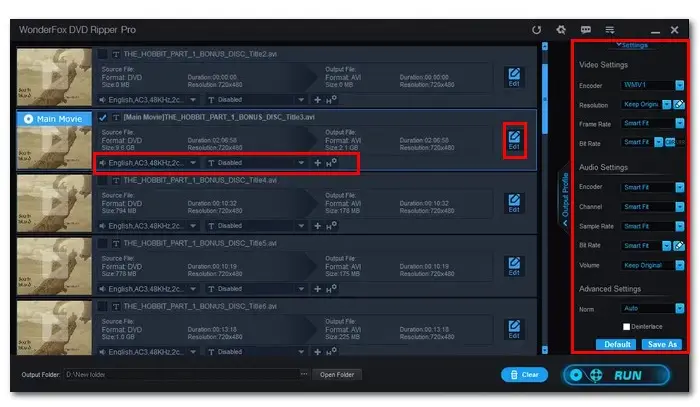
Task: Click the scrollbar up arrow of title list
Action: pyautogui.click(x=545, y=46)
